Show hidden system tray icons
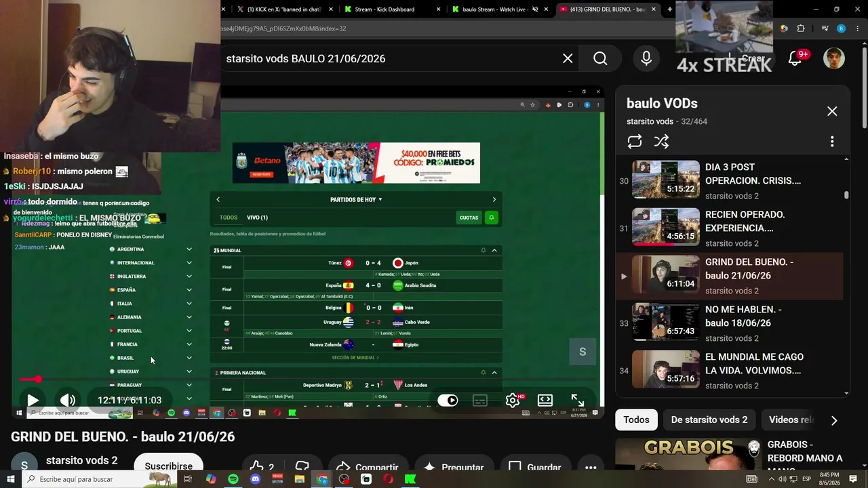Image resolution: width=868 pixels, height=488 pixels. 770,479
